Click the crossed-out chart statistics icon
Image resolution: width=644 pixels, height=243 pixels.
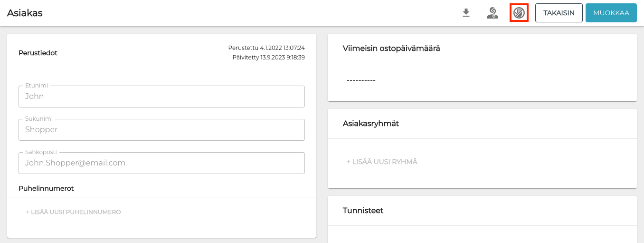[x=519, y=13]
